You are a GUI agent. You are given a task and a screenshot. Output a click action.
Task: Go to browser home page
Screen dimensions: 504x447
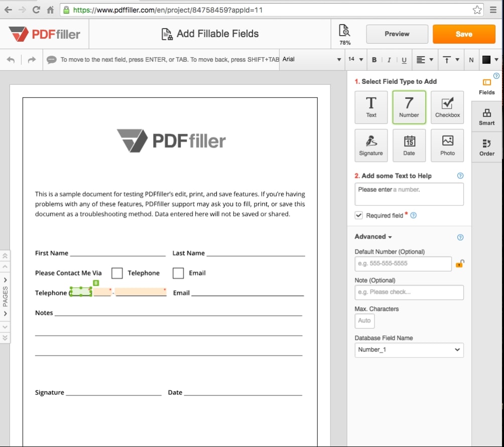click(51, 10)
